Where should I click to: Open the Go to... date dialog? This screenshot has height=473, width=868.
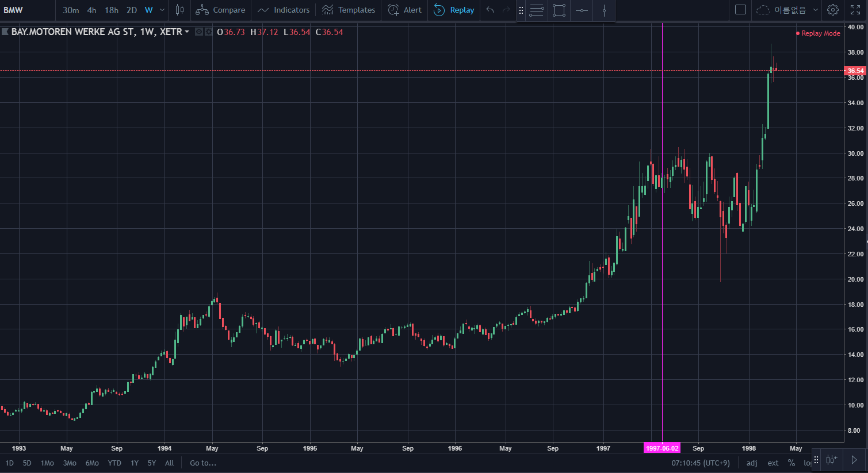coord(203,463)
